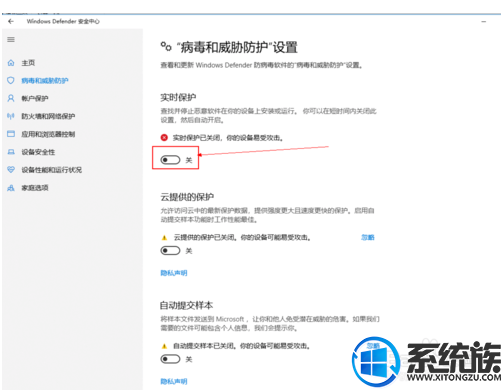Open the hamburger navigation menu
This screenshot has height=390, width=501.
pyautogui.click(x=11, y=39)
